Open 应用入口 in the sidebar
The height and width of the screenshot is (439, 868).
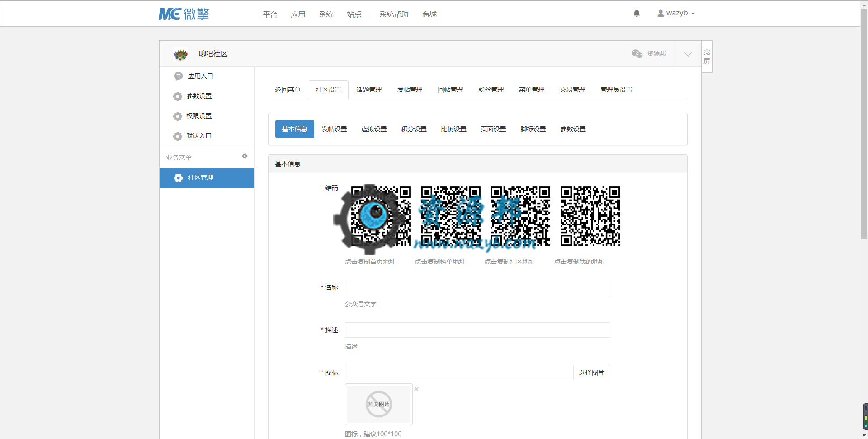(207, 76)
